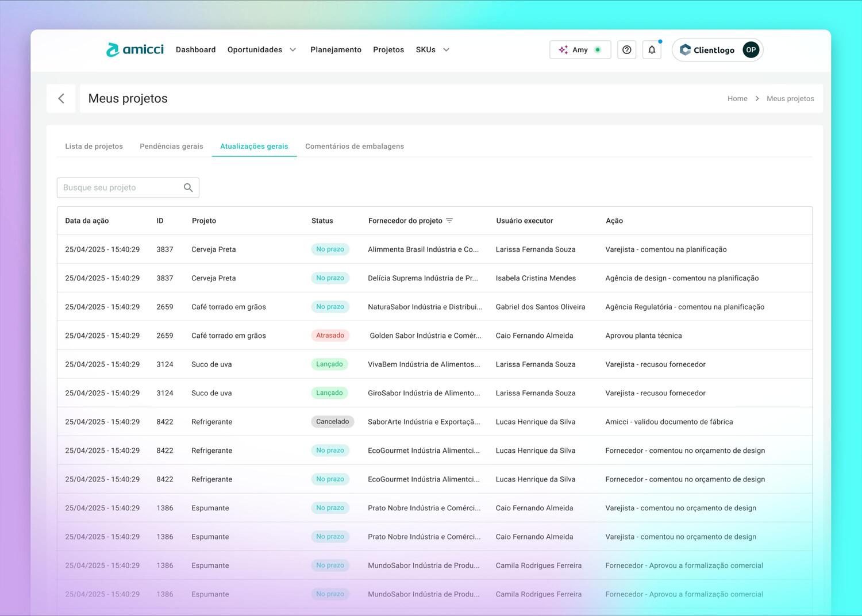Click the filter icon on Fornecedor do projeto

449,221
